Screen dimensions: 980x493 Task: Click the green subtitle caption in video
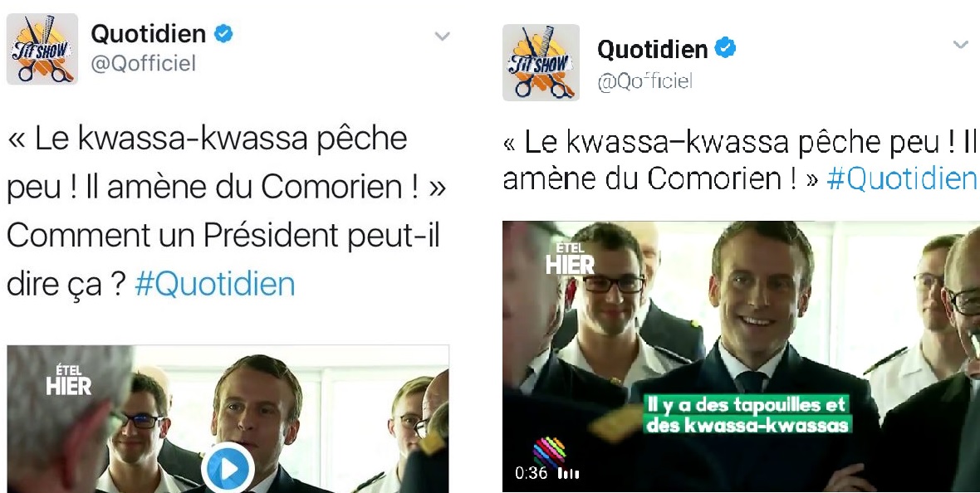point(747,415)
